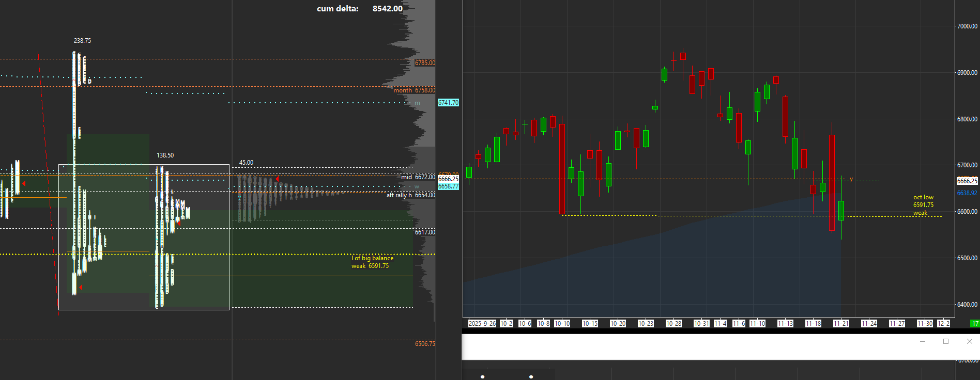Select the 11-24 date label

tap(869, 324)
